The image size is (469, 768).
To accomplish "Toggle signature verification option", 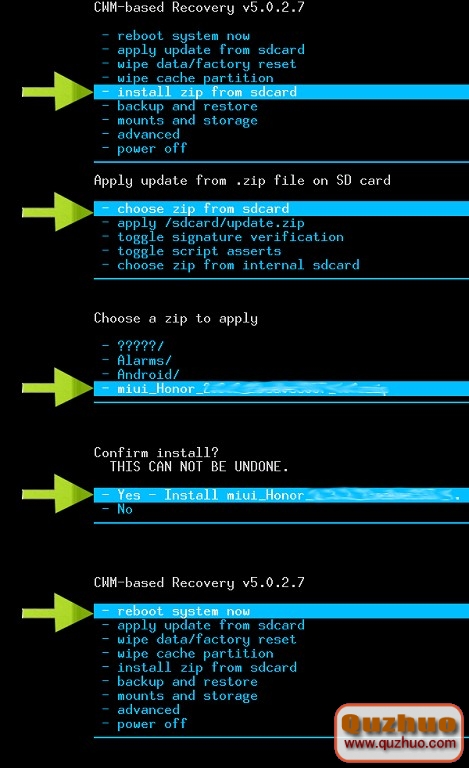I will coord(223,237).
